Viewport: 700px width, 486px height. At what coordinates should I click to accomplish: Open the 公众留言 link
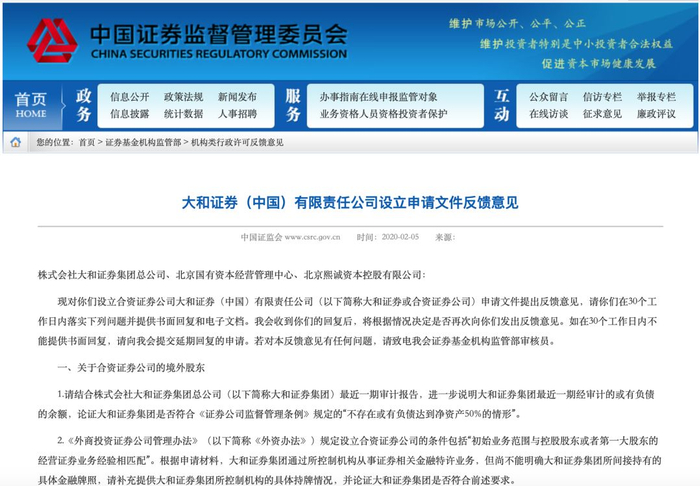click(x=549, y=97)
